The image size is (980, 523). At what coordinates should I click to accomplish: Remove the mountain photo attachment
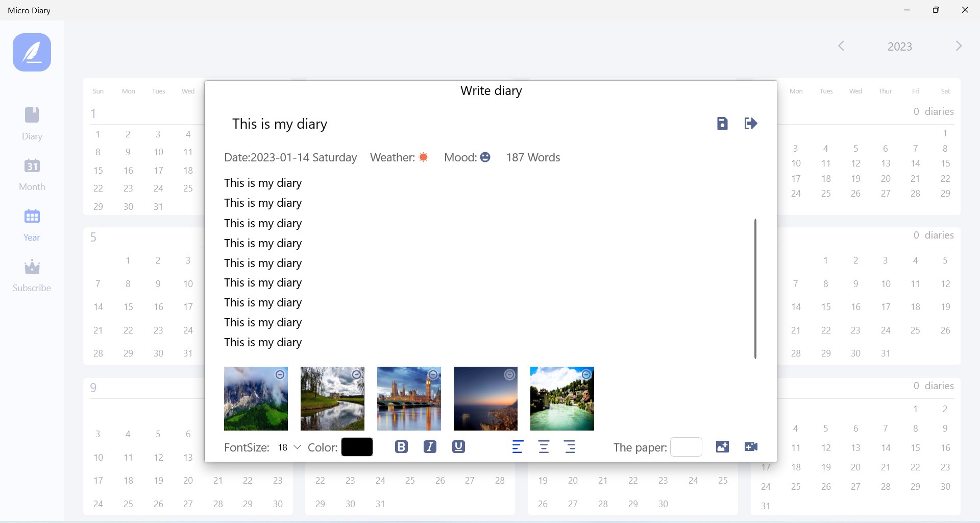(x=280, y=374)
